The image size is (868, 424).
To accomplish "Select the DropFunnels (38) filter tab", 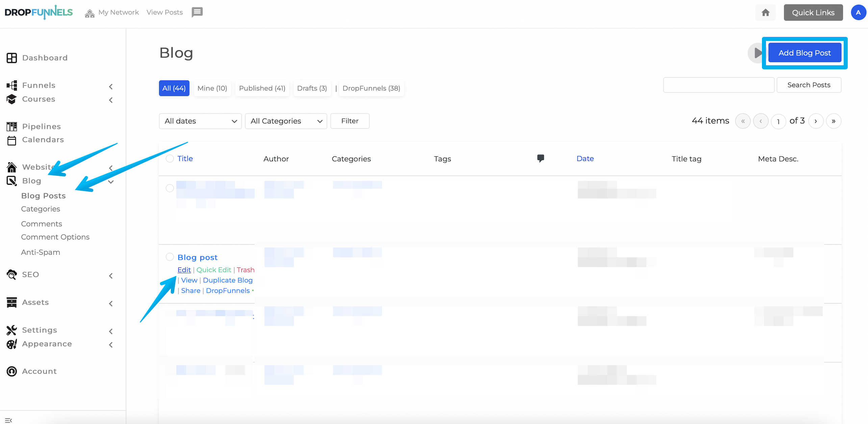I will (x=371, y=88).
